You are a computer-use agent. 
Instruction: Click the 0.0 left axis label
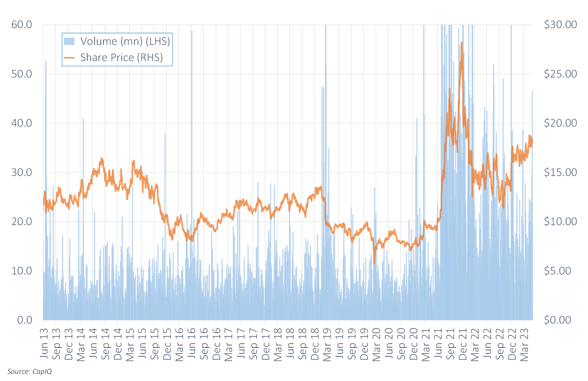point(25,320)
